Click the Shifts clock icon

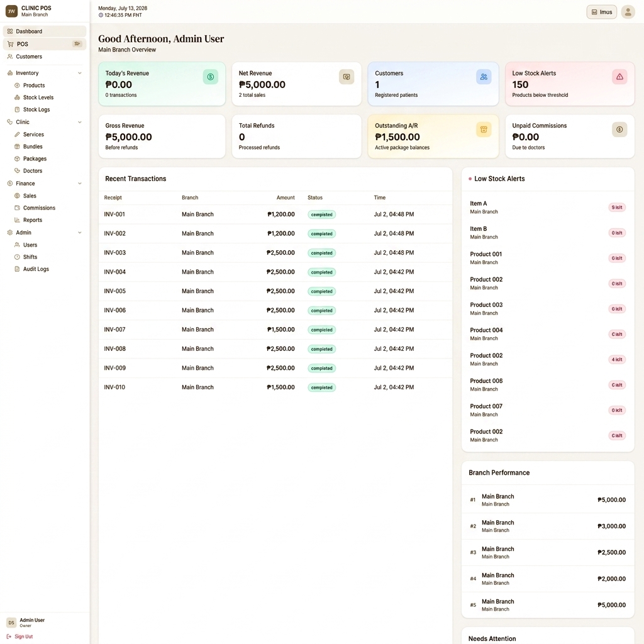click(x=17, y=257)
